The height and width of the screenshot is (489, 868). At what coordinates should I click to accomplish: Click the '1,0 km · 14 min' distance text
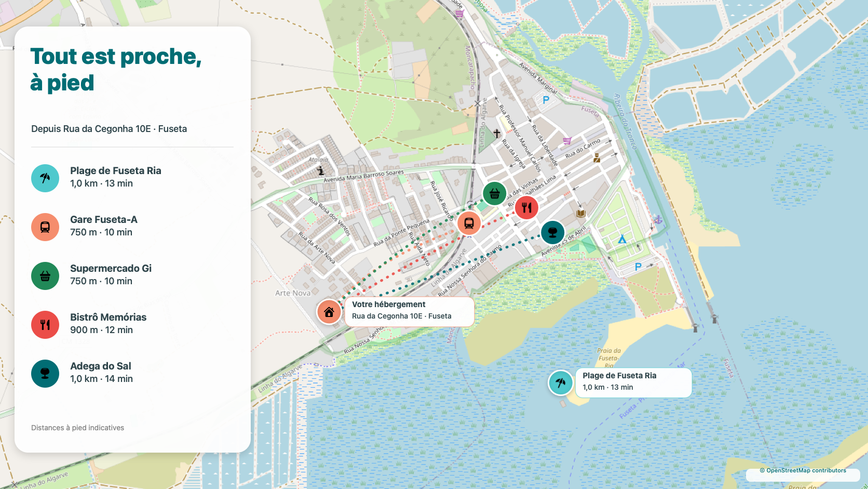[102, 379]
